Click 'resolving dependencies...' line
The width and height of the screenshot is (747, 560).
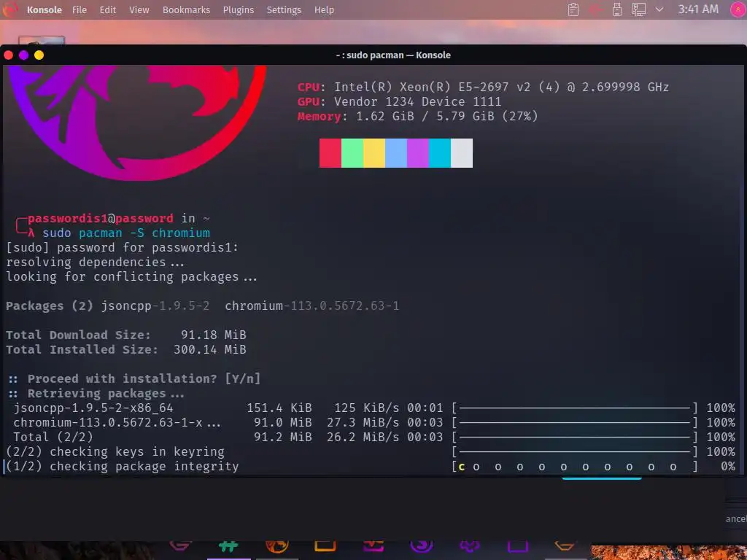(x=95, y=262)
